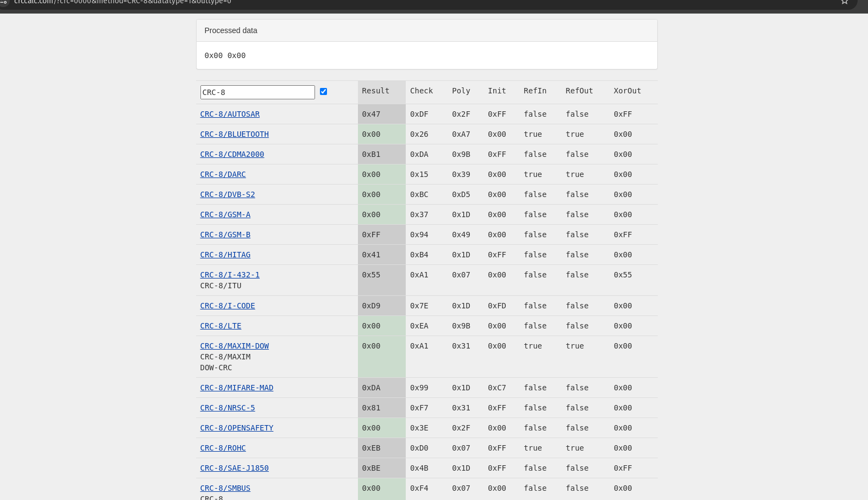Open the CRC-8/AUTOSAR link
This screenshot has width=868, height=500.
(x=230, y=114)
